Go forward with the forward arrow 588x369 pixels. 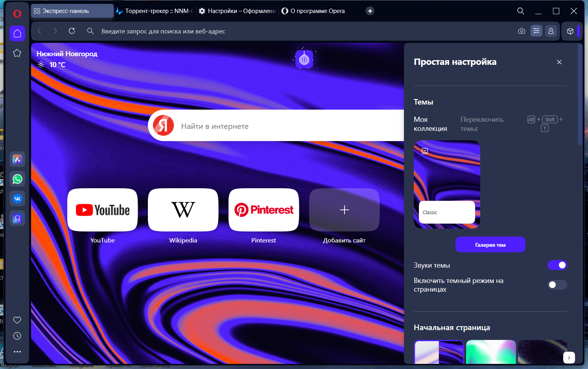coord(55,31)
